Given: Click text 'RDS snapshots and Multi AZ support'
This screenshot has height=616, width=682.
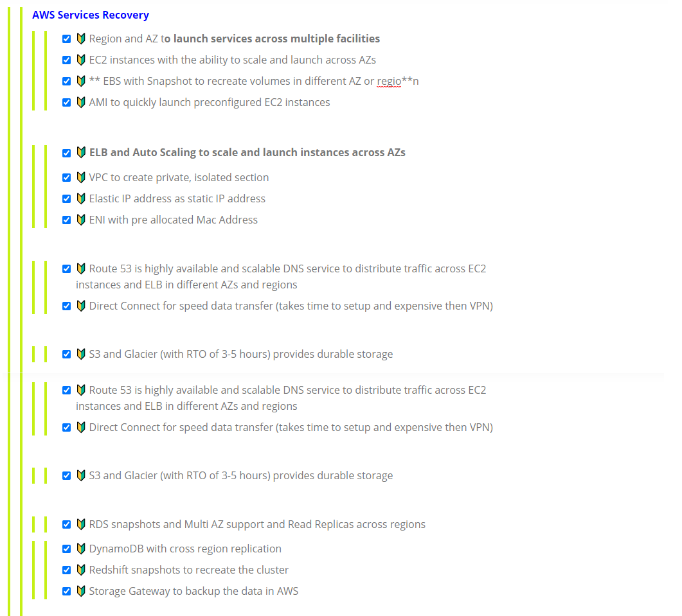Looking at the screenshot, I should (x=177, y=525).
